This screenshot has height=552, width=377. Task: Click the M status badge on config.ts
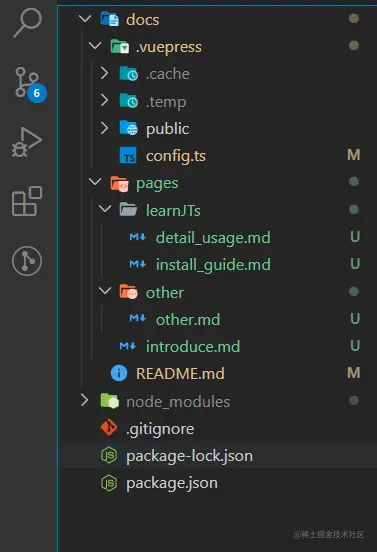point(354,155)
